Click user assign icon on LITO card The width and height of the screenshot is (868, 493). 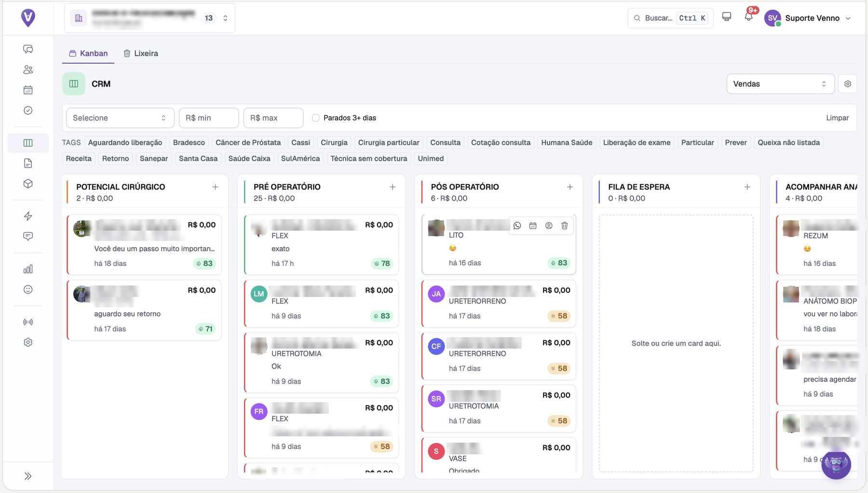point(549,226)
